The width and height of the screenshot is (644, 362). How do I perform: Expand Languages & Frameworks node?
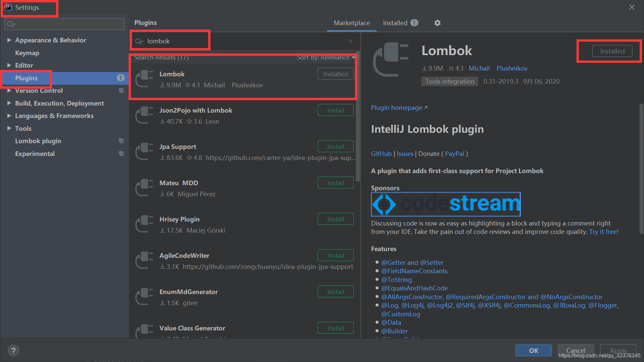click(x=9, y=116)
